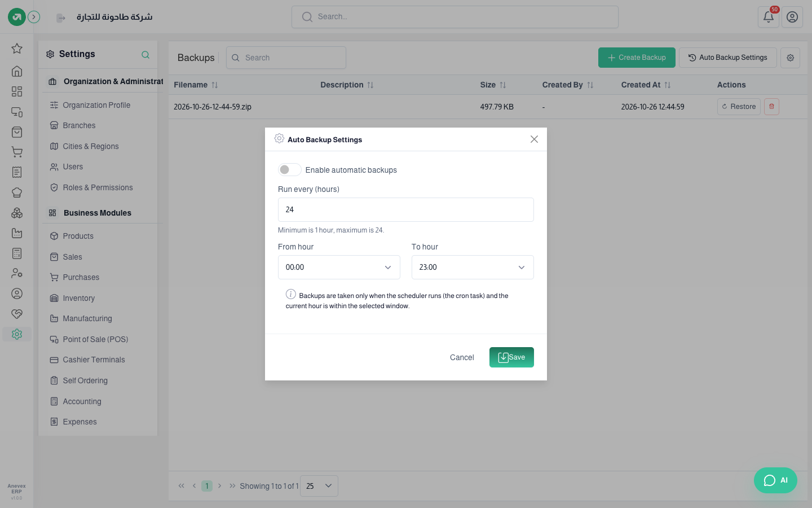Delete backup 2026-10-26-12-44-59.zip
The height and width of the screenshot is (508, 812).
(772, 107)
